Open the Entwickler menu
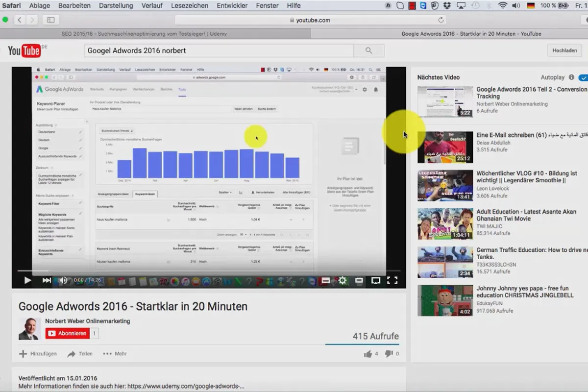 click(x=232, y=6)
